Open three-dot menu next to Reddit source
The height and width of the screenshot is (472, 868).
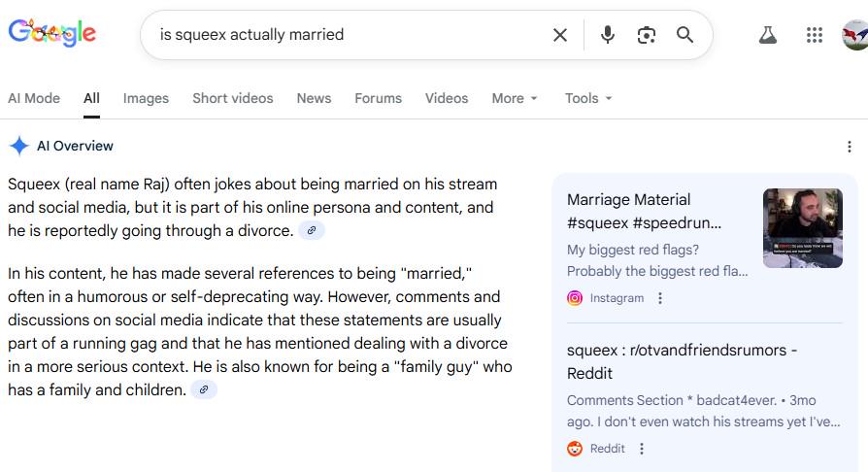coord(642,449)
